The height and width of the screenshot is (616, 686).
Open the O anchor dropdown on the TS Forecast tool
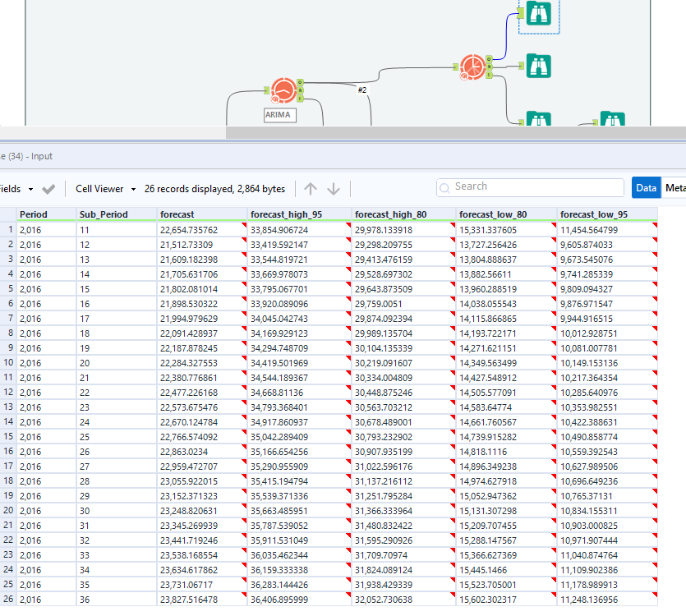tap(490, 57)
